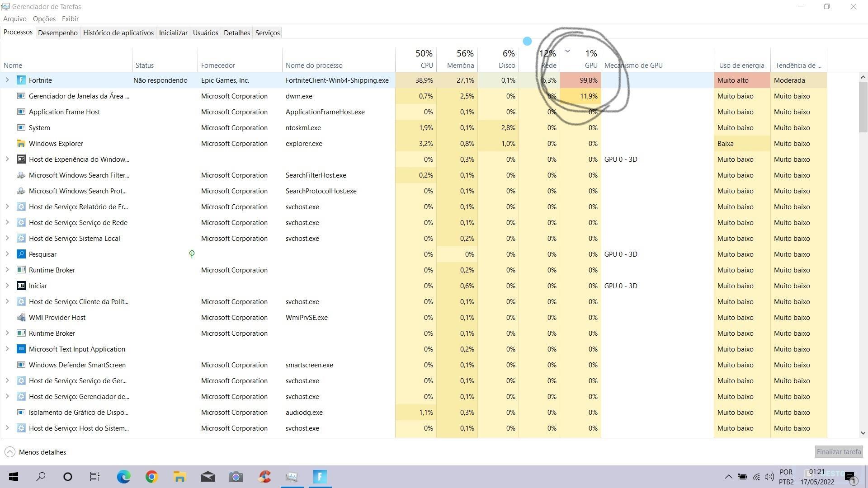This screenshot has width=868, height=488.
Task: Open Camera app from taskbar
Action: (236, 477)
